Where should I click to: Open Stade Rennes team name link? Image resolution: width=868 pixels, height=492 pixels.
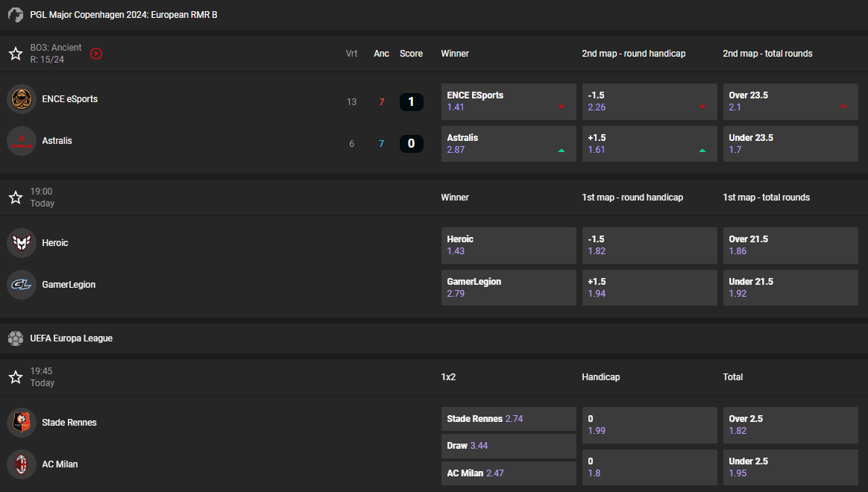[69, 423]
